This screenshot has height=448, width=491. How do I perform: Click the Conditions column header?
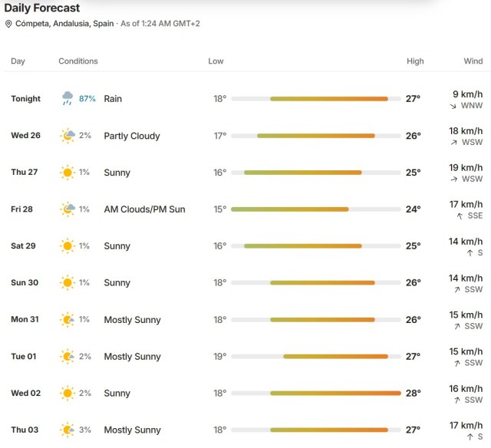[x=78, y=61]
